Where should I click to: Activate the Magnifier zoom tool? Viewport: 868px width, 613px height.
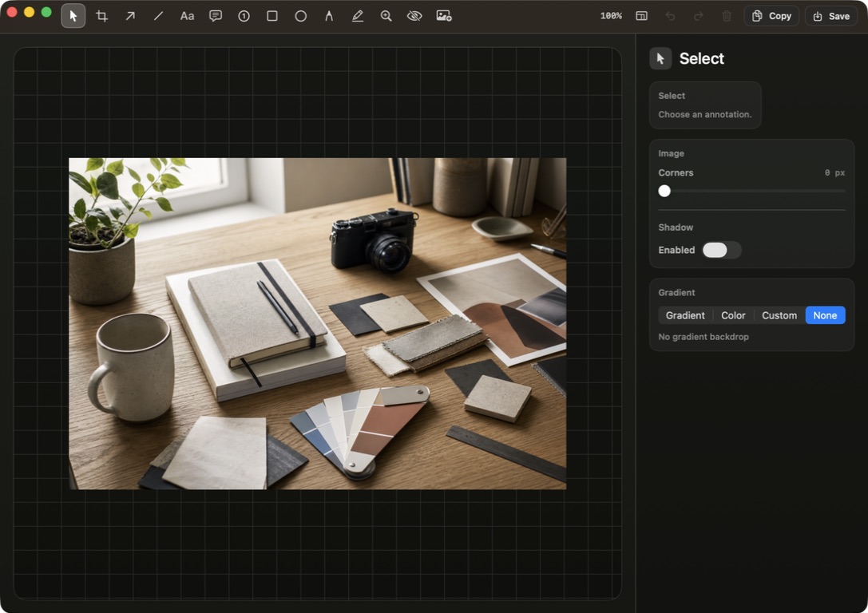[386, 16]
